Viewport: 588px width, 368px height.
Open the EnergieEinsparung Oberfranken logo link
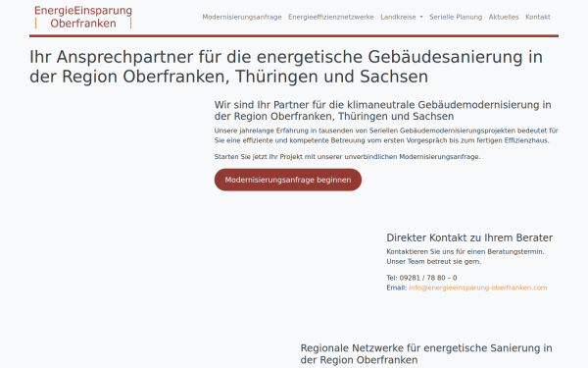[x=83, y=17]
